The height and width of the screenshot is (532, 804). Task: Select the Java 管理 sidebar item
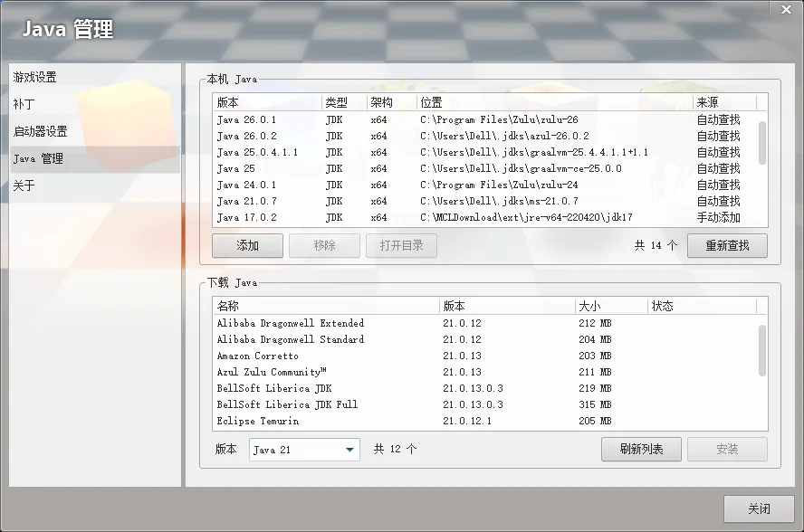pos(95,159)
